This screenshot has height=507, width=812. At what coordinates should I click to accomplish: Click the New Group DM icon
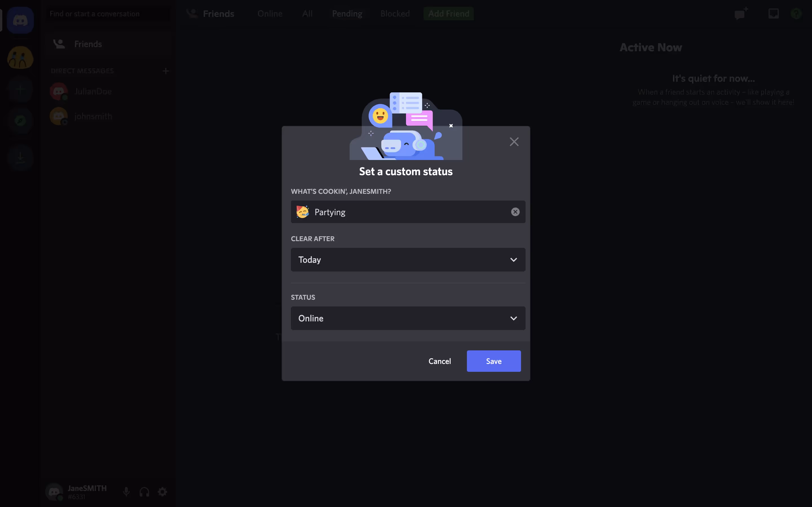(x=741, y=14)
